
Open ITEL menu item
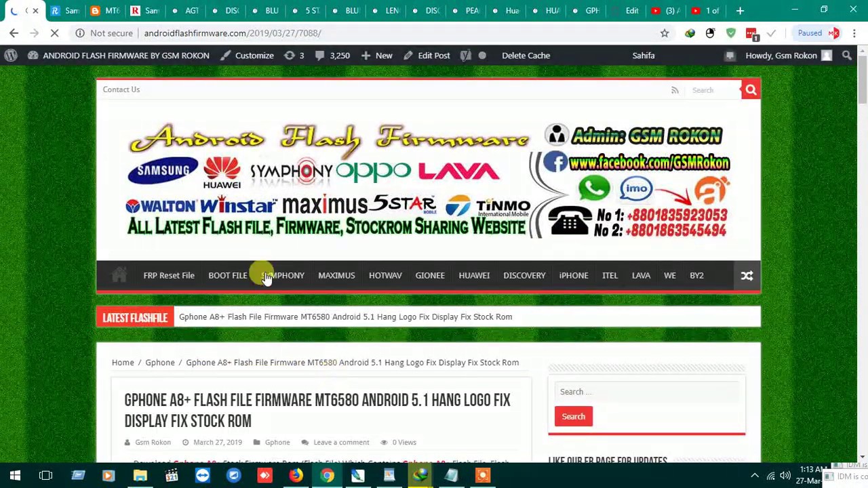tap(610, 275)
